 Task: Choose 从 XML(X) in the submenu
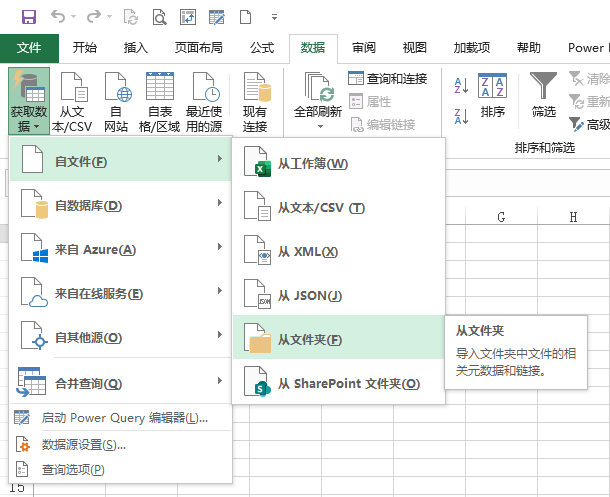(338, 249)
